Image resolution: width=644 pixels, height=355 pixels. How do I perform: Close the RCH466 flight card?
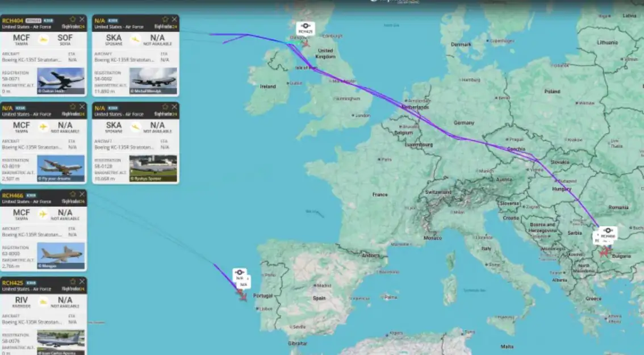(82, 194)
